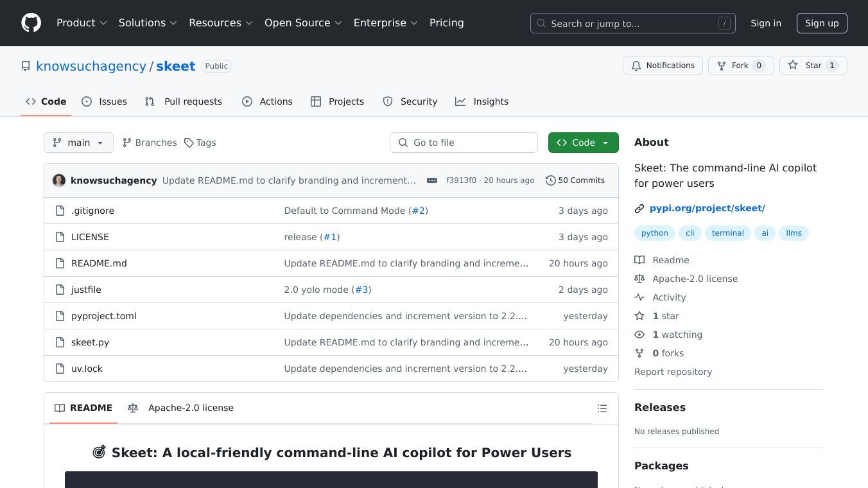868x488 pixels.
Task: Star the skeet repository
Action: (x=813, y=65)
